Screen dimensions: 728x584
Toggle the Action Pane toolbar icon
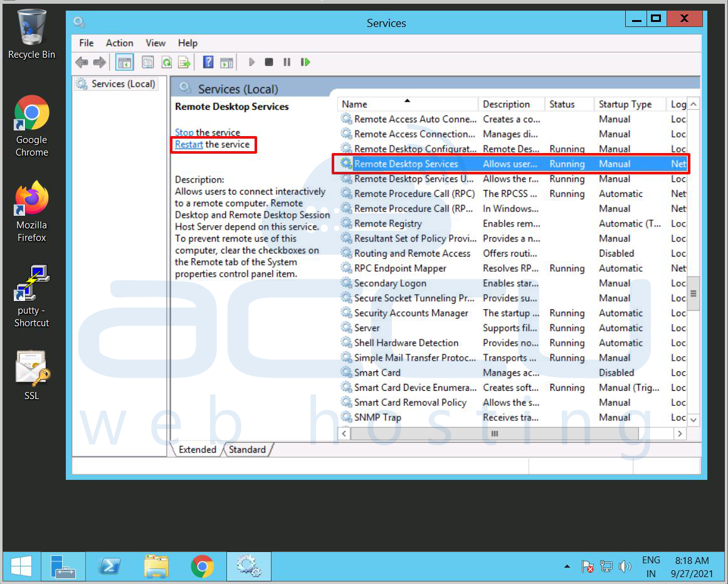point(226,62)
